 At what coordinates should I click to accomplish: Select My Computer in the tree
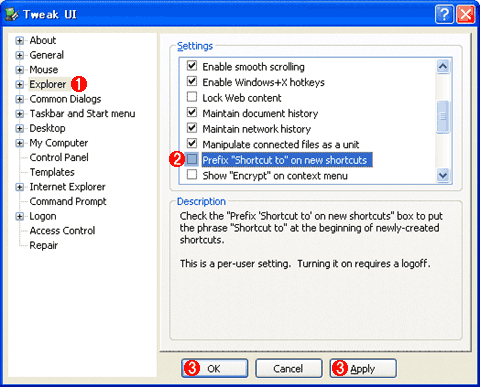[x=59, y=143]
